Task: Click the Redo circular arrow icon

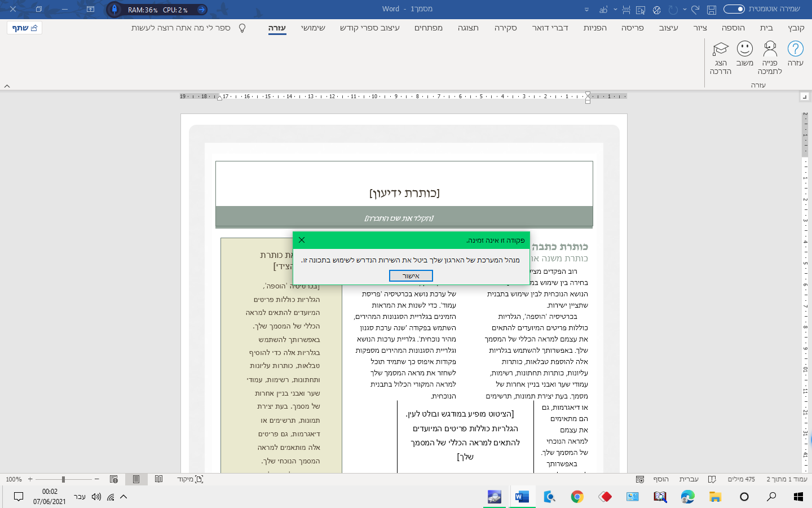Action: (673, 10)
